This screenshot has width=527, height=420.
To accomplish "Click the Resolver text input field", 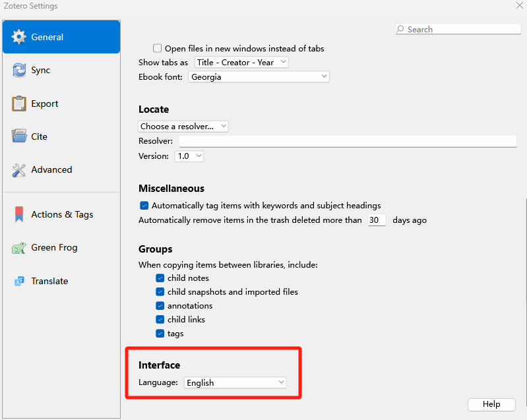I will click(348, 141).
